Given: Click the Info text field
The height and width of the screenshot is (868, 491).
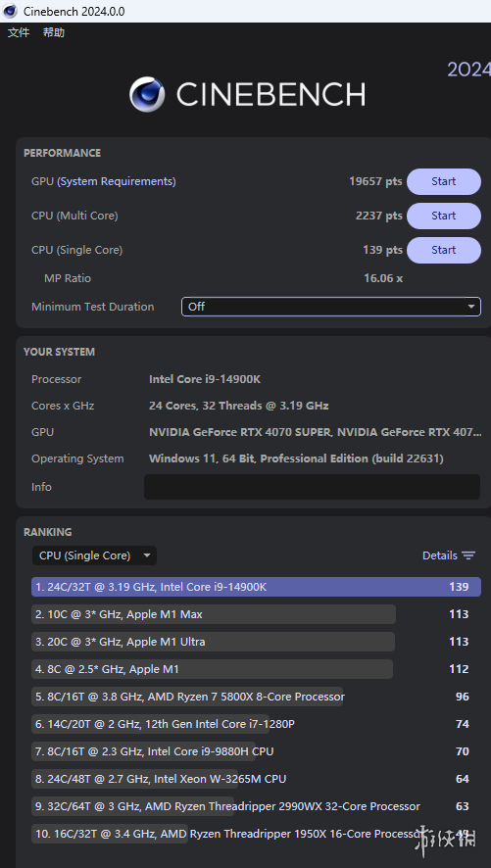Looking at the screenshot, I should (313, 487).
